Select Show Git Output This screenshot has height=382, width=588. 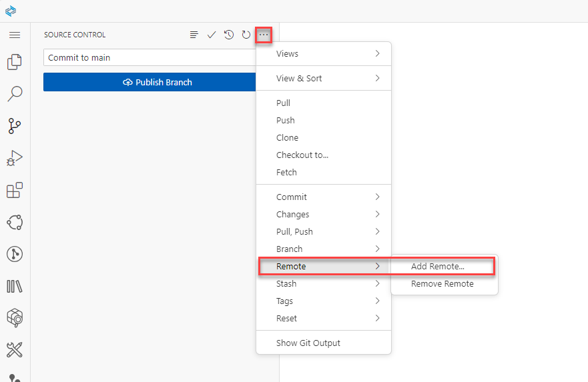(324, 343)
